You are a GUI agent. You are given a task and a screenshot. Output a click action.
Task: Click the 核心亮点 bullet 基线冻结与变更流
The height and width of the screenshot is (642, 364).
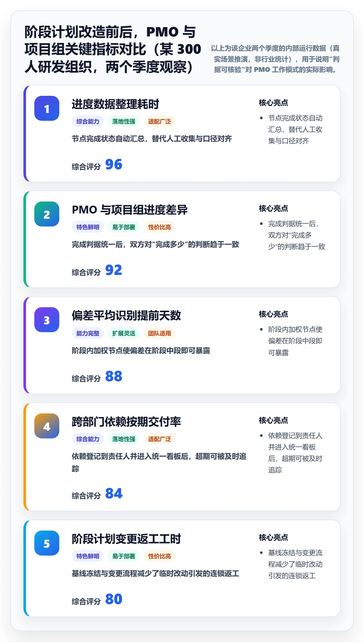pos(295,564)
